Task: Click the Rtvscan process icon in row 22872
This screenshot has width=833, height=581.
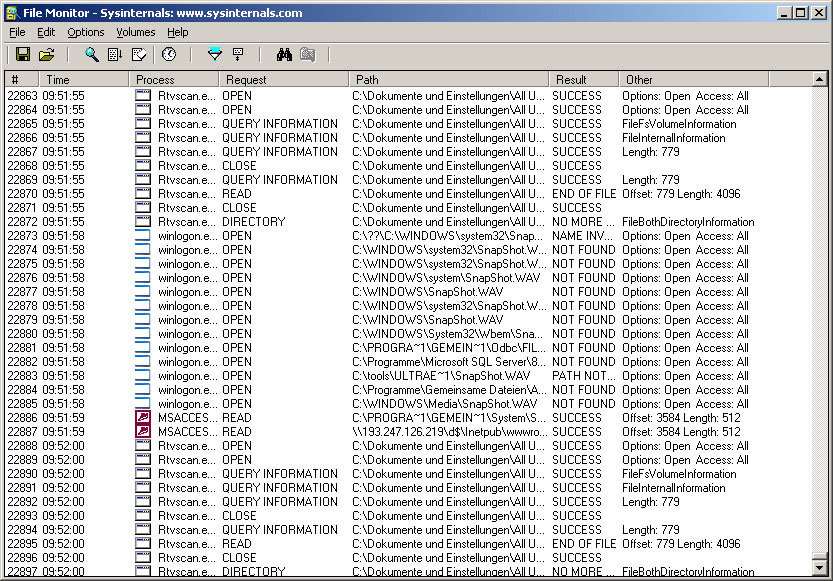Action: (x=143, y=221)
